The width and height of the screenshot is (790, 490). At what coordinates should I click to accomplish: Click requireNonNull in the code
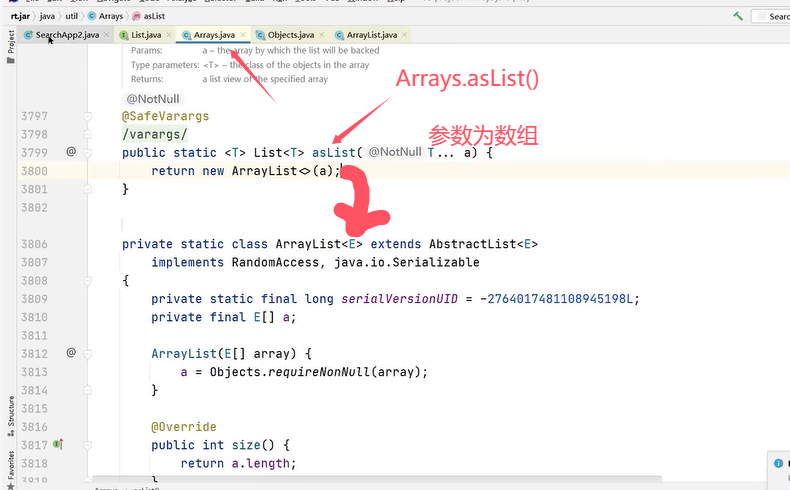[x=318, y=372]
